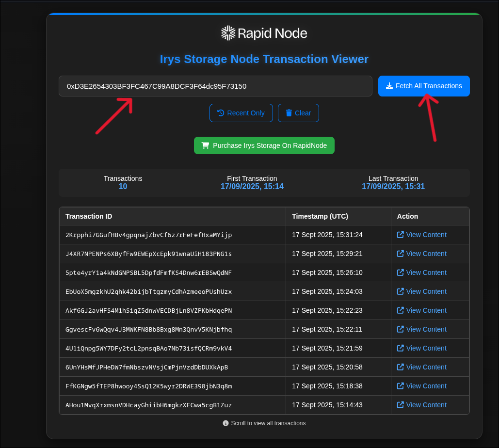Click the Fetch All Transactions button
Screen dimensions: 499x448
point(424,86)
